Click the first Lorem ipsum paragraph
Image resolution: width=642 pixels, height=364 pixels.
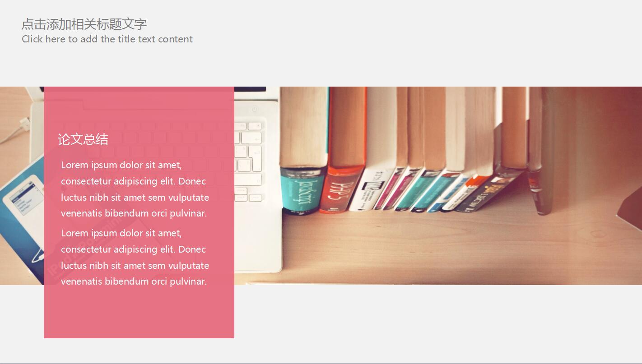pyautogui.click(x=135, y=189)
